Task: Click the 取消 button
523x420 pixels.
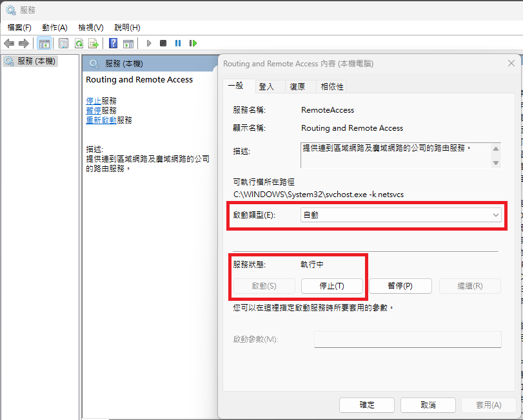Action: pyautogui.click(x=428, y=405)
